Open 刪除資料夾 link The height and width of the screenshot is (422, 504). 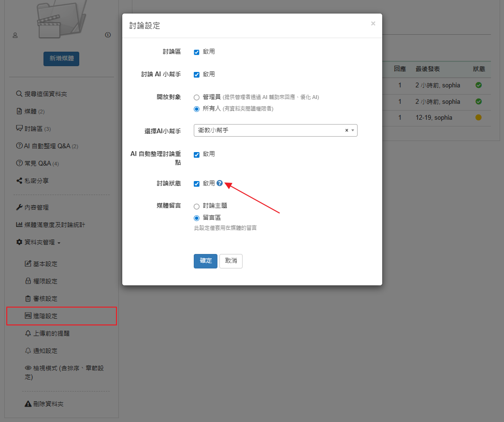coord(48,404)
